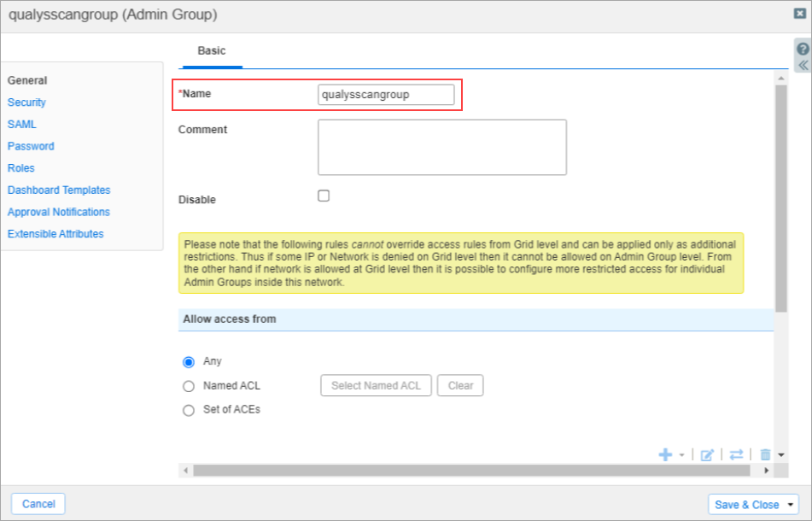
Task: Open the Dashboard Templates settings
Action: [x=58, y=190]
